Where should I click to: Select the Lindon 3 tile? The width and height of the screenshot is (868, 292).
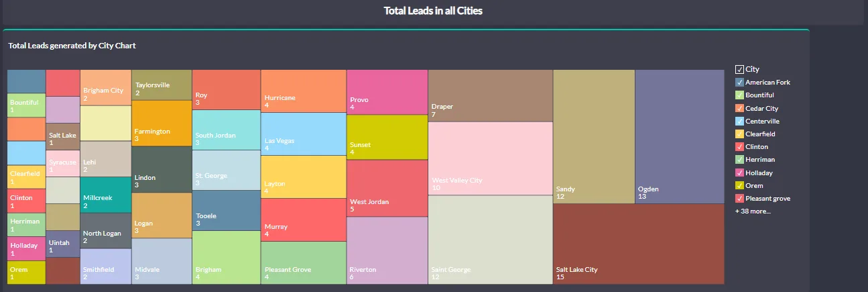point(162,169)
